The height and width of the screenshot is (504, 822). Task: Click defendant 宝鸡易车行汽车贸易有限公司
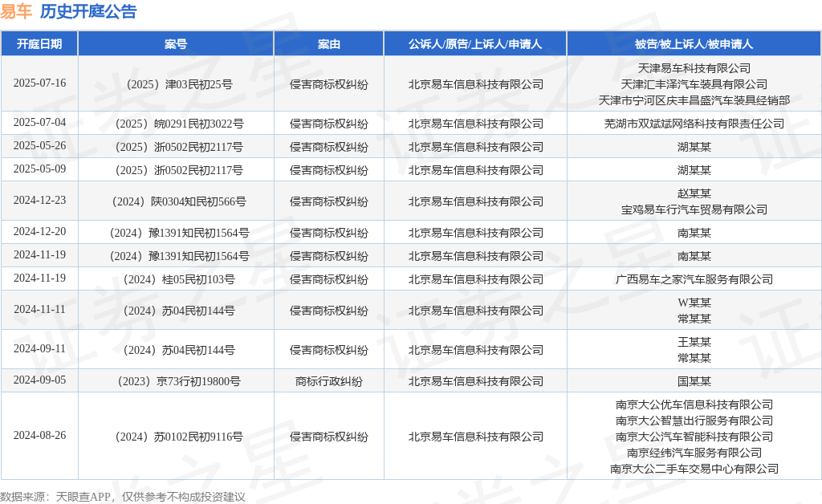(694, 209)
